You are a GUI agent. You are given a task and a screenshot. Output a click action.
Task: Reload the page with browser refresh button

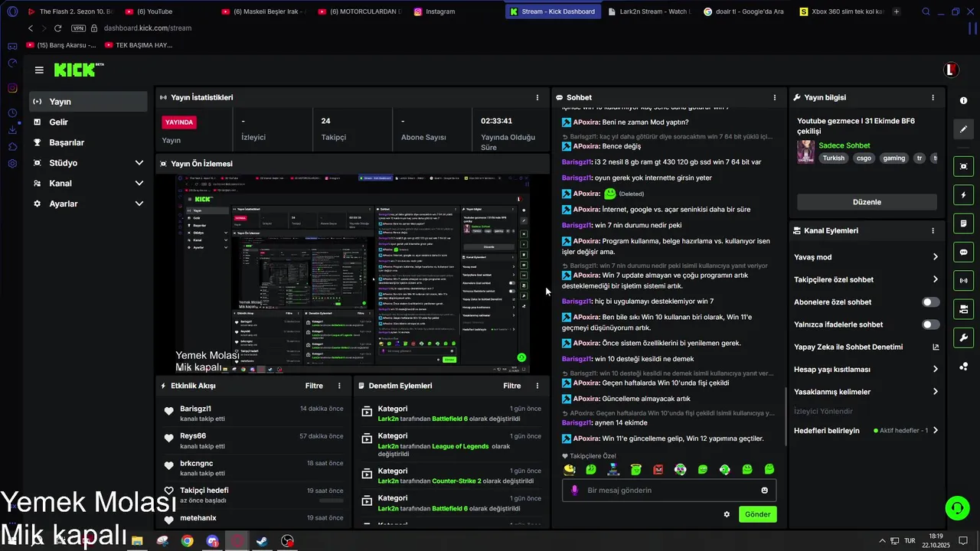coord(57,28)
